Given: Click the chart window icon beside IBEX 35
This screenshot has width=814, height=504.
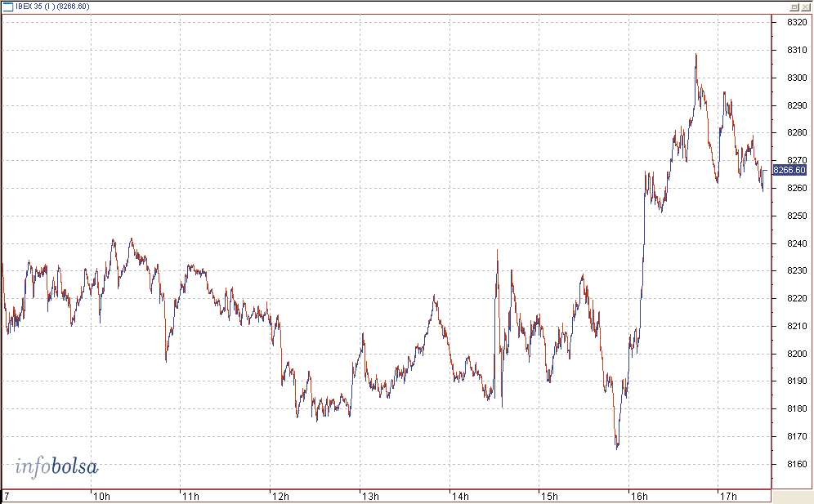Looking at the screenshot, I should (8, 7).
